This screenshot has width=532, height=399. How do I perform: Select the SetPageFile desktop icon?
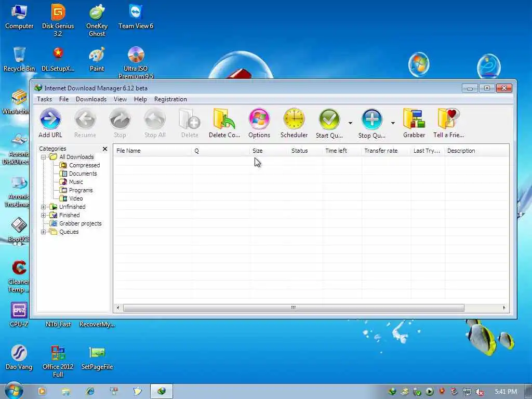(97, 357)
